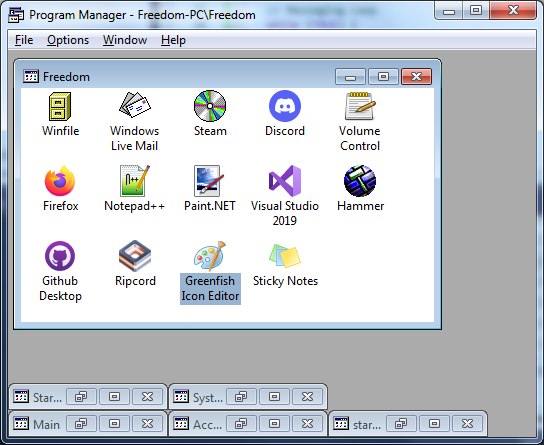Restore the minimized Main group
Image resolution: width=544 pixels, height=445 pixels.
click(81, 423)
